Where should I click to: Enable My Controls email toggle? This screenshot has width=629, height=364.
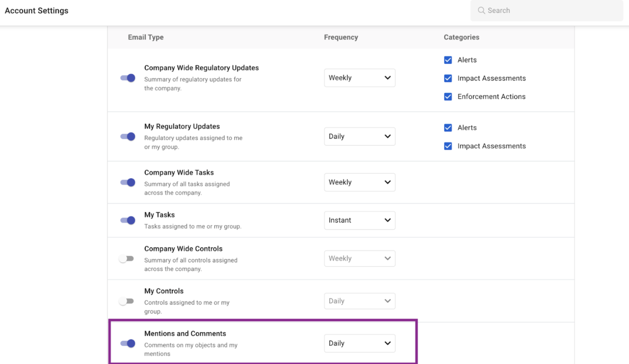[x=126, y=301]
